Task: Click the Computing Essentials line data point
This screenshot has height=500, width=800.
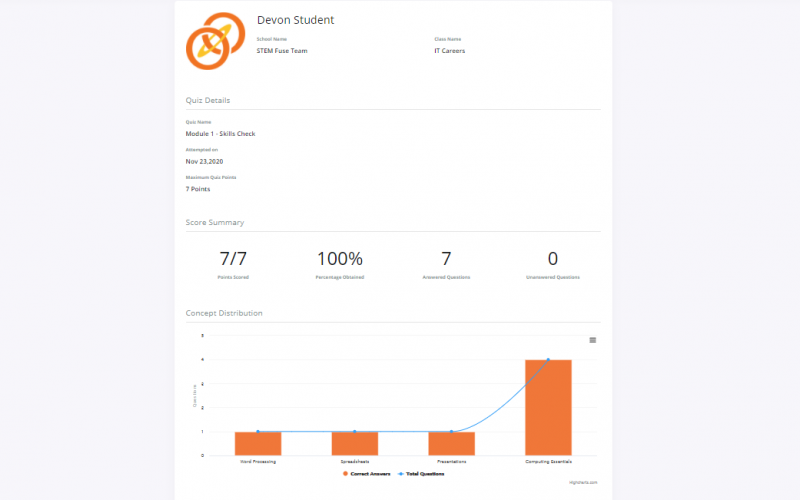Action: (548, 360)
